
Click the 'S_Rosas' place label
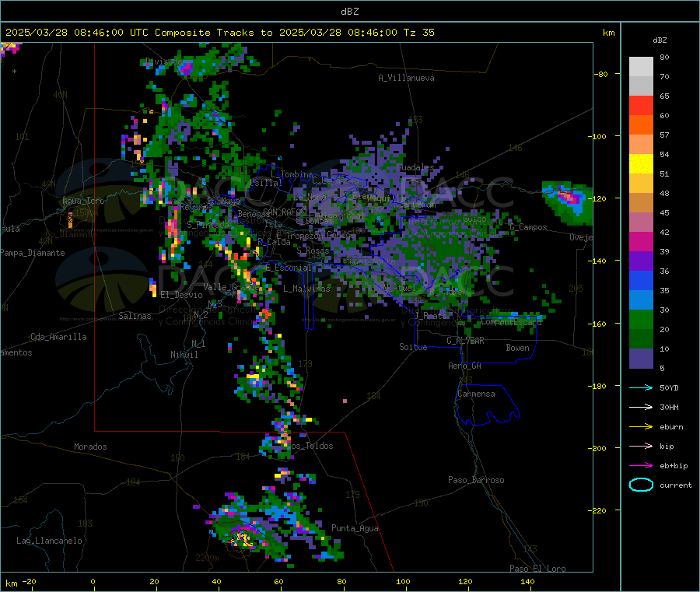pyautogui.click(x=313, y=251)
